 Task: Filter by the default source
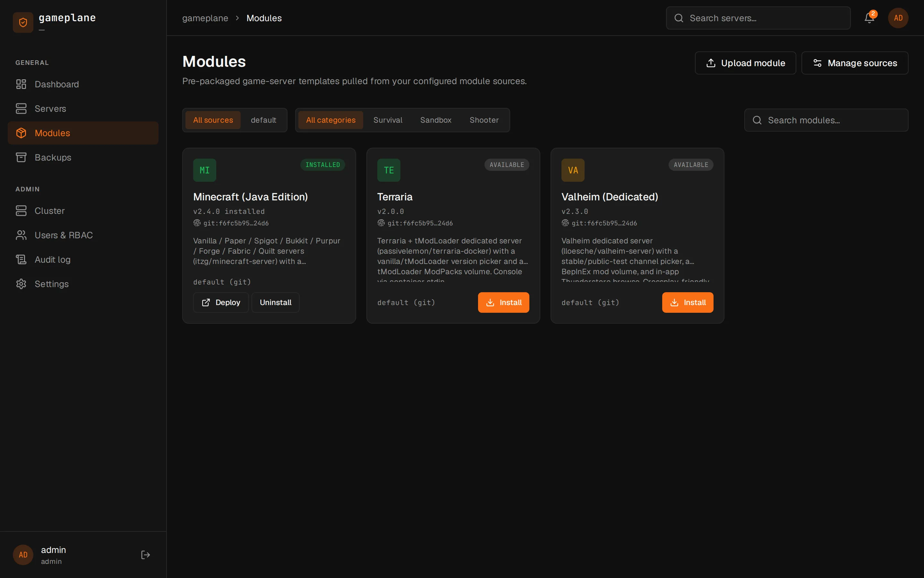pyautogui.click(x=263, y=120)
